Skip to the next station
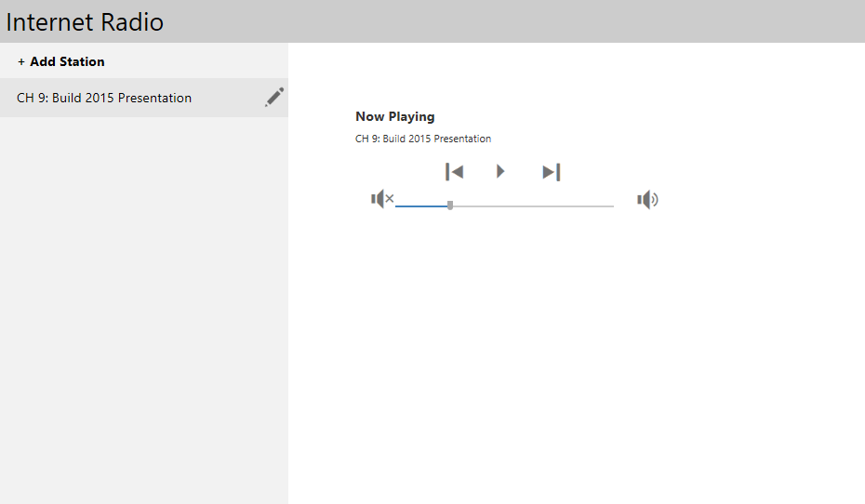This screenshot has height=504, width=865. point(552,172)
